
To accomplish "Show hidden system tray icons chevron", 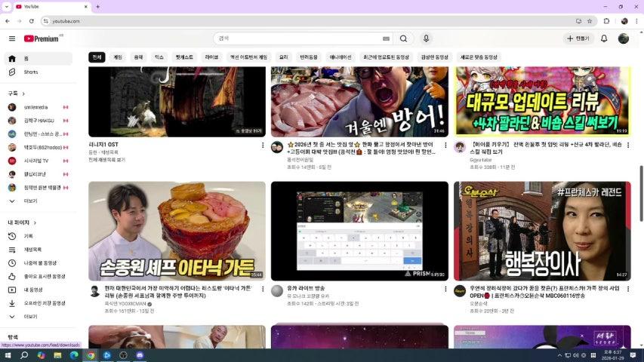I will point(559,355).
